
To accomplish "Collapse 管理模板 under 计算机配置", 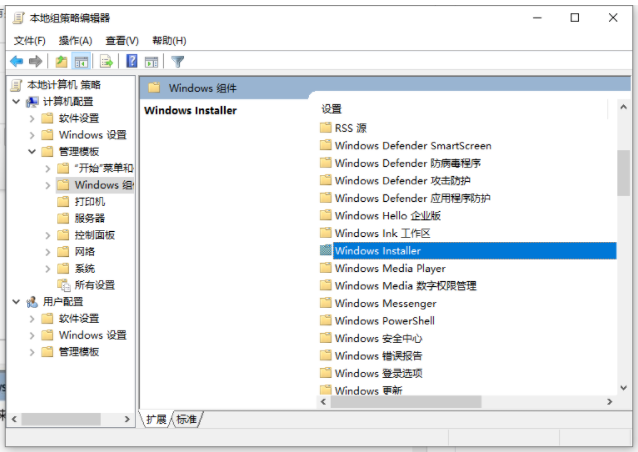I will [32, 151].
